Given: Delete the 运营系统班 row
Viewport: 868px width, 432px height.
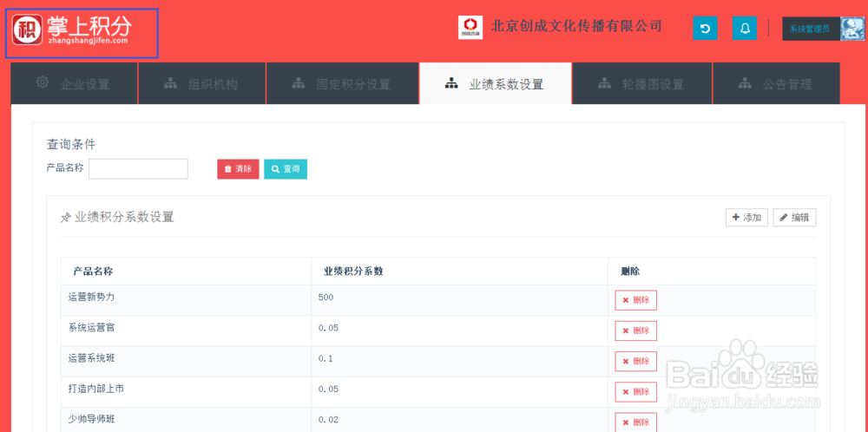Looking at the screenshot, I should point(635,361).
